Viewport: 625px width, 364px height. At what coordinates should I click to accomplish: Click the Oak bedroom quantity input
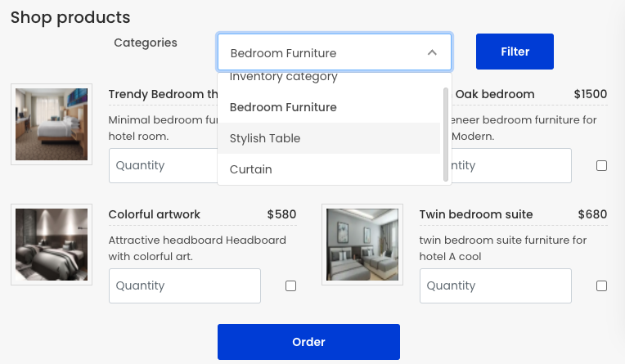pyautogui.click(x=511, y=165)
